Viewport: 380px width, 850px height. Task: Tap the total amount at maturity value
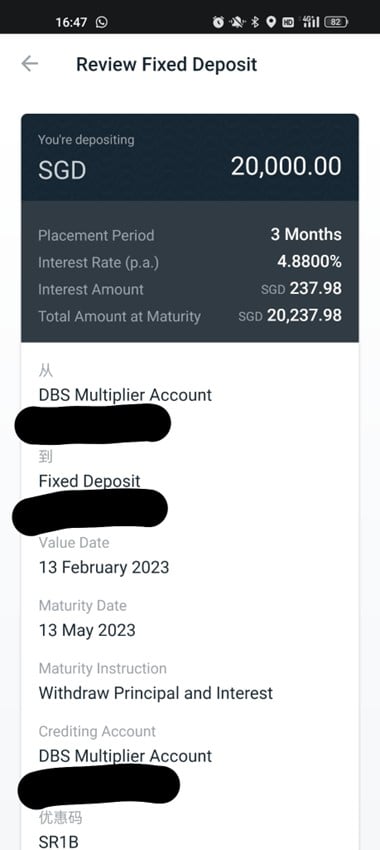click(x=290, y=315)
